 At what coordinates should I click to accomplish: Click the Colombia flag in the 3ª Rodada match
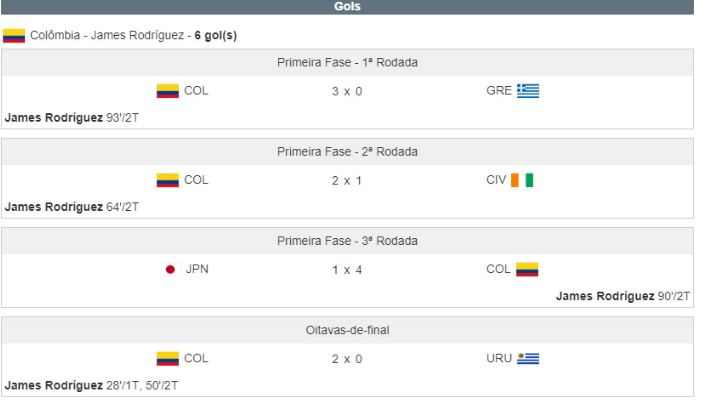point(527,269)
